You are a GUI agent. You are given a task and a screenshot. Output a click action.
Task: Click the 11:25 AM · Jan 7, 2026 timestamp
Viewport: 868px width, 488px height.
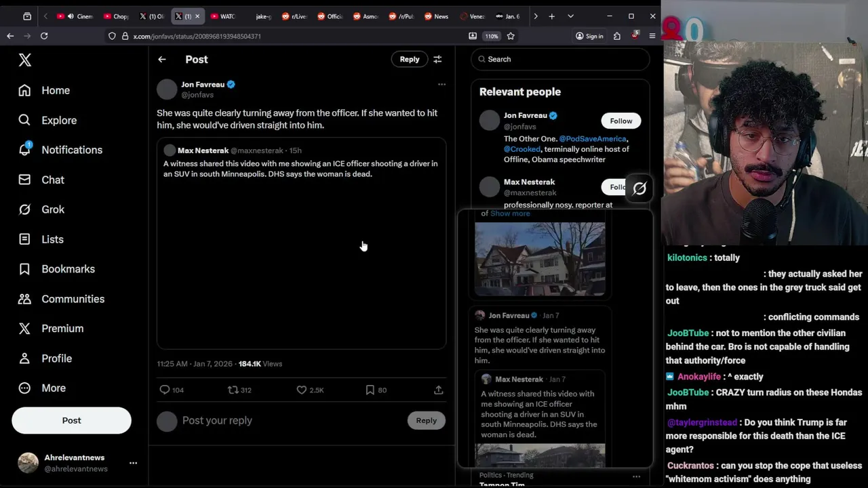tap(195, 364)
